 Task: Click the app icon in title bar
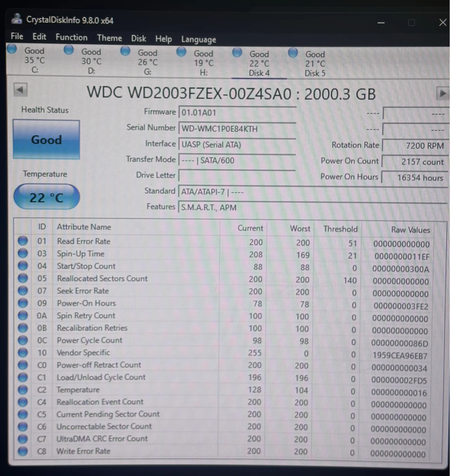point(17,19)
